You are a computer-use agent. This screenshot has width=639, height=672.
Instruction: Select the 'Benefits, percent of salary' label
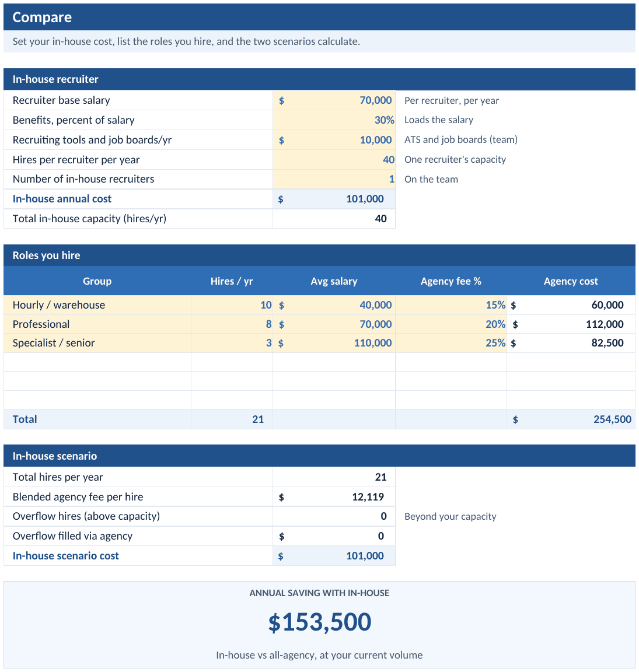[x=74, y=120]
